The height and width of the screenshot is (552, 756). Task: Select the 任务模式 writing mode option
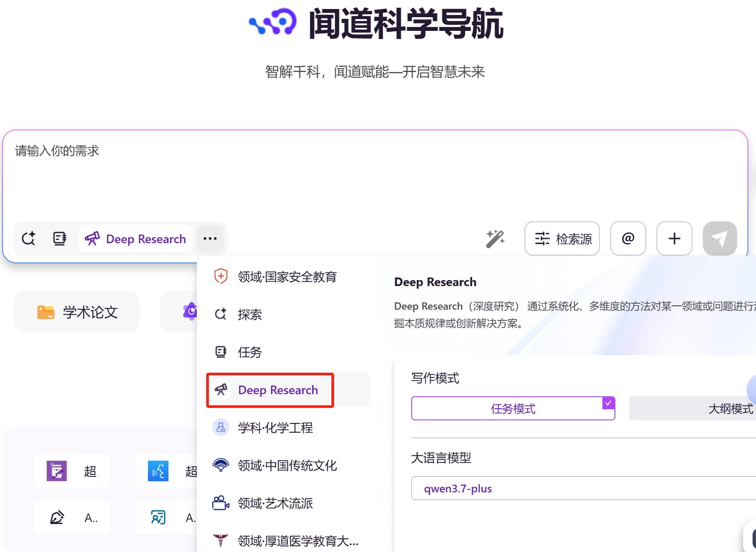[513, 408]
